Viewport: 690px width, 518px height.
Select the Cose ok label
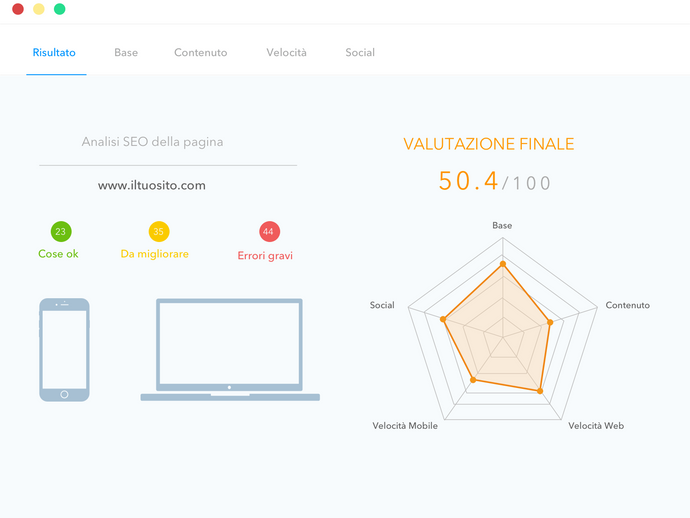(x=58, y=254)
